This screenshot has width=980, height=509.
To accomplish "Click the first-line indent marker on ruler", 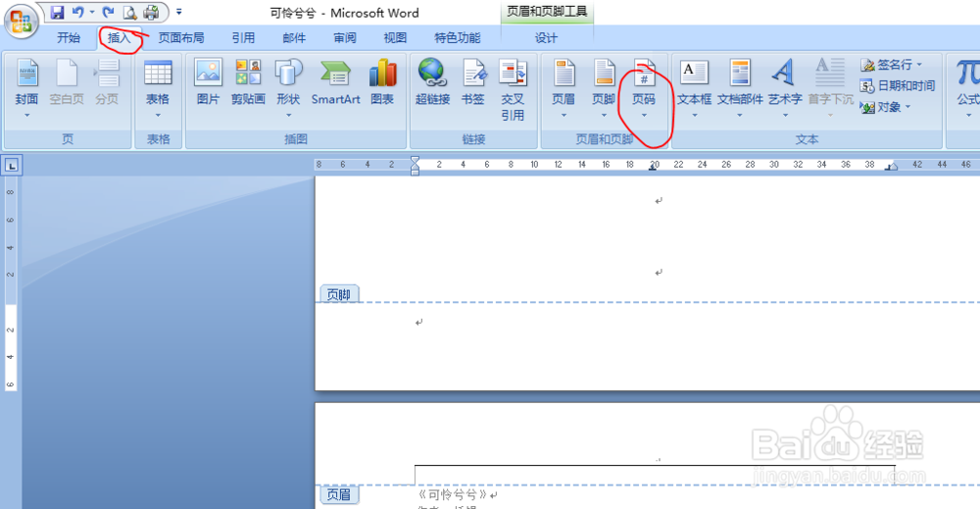I will tap(415, 160).
